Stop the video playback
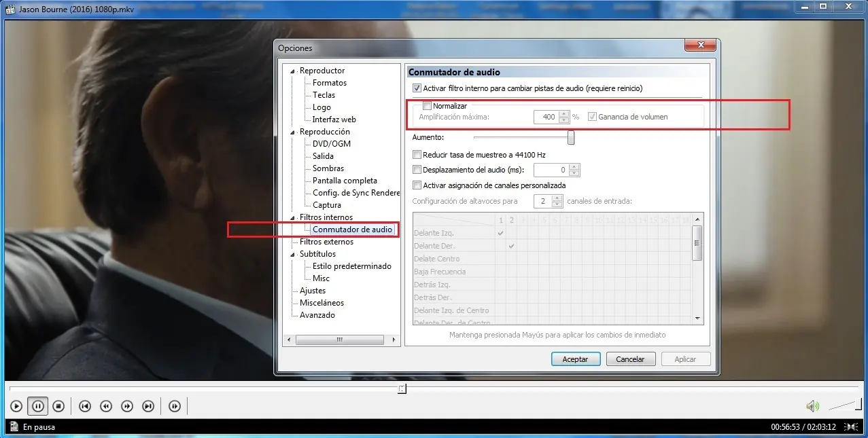The image size is (868, 438). point(58,406)
